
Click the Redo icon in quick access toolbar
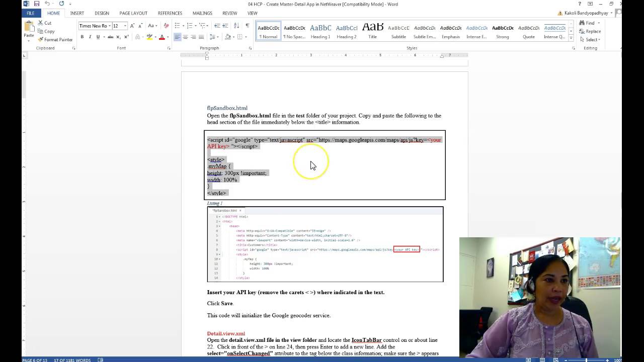(61, 4)
